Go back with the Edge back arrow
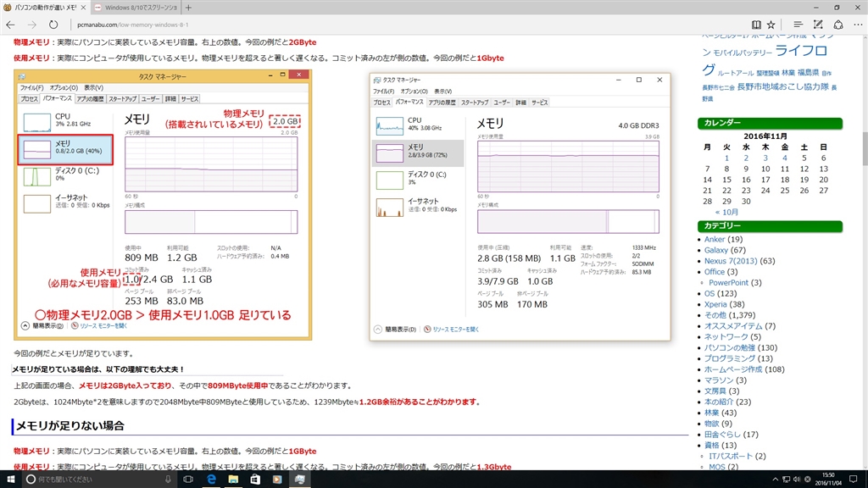Viewport: 868px width, 488px height. click(x=10, y=25)
